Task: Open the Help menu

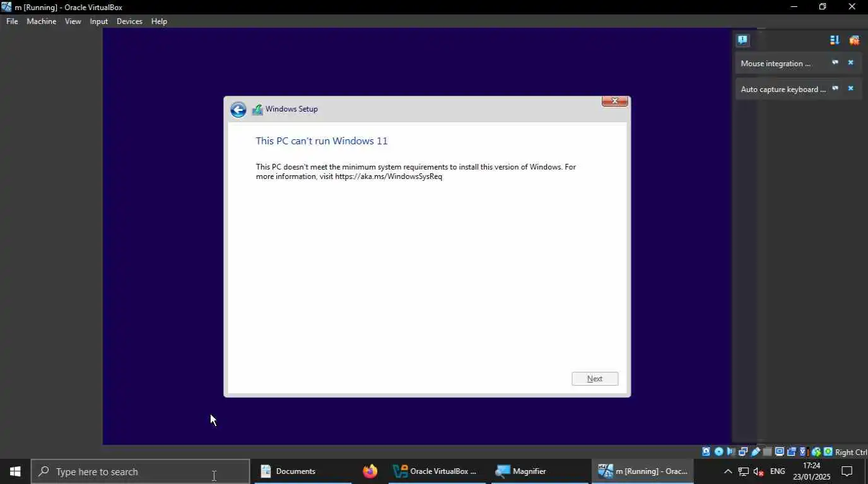Action: pyautogui.click(x=159, y=21)
